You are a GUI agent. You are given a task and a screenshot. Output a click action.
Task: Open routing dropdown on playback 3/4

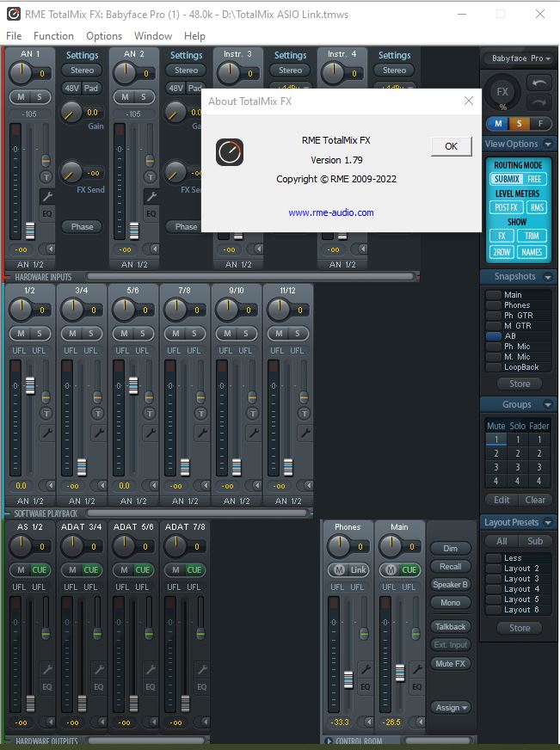click(x=82, y=501)
